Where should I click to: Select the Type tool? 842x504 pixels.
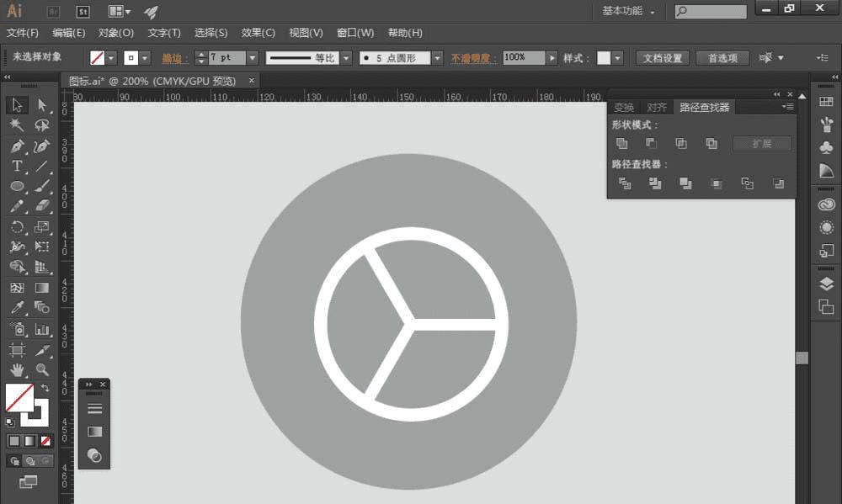pyautogui.click(x=17, y=166)
